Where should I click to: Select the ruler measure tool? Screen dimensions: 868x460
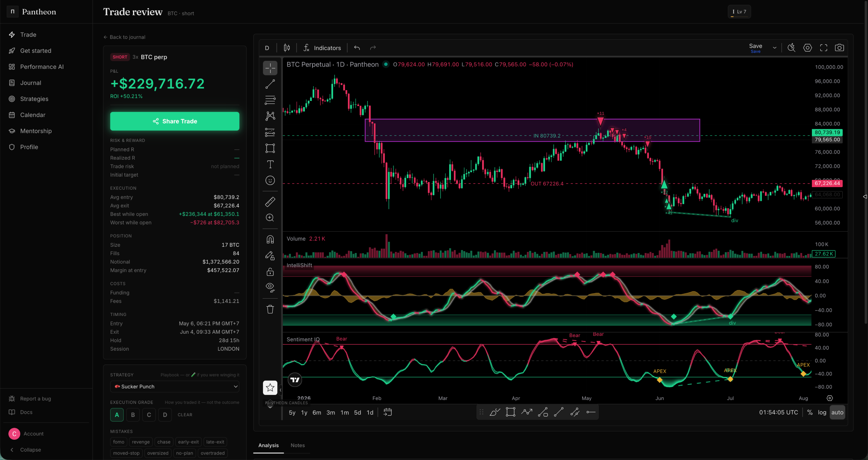click(x=270, y=202)
